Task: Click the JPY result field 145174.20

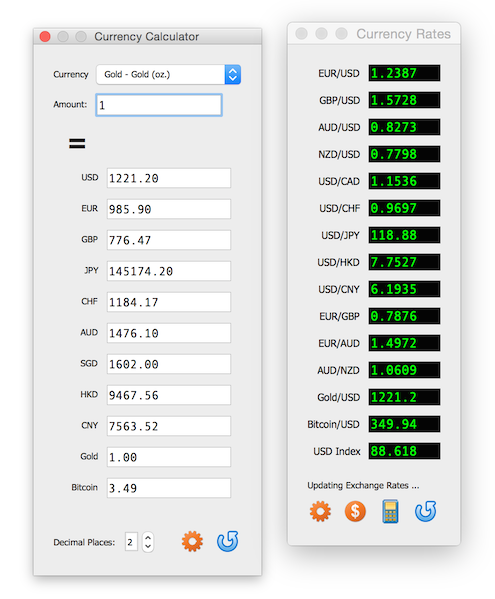Action: [169, 271]
